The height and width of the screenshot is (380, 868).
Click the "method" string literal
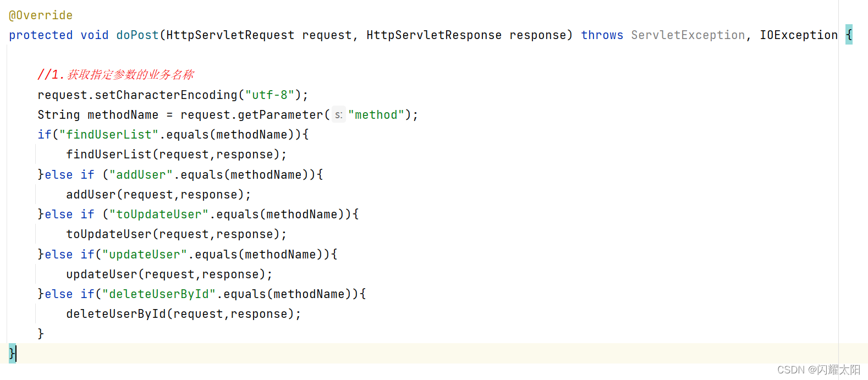pos(377,115)
